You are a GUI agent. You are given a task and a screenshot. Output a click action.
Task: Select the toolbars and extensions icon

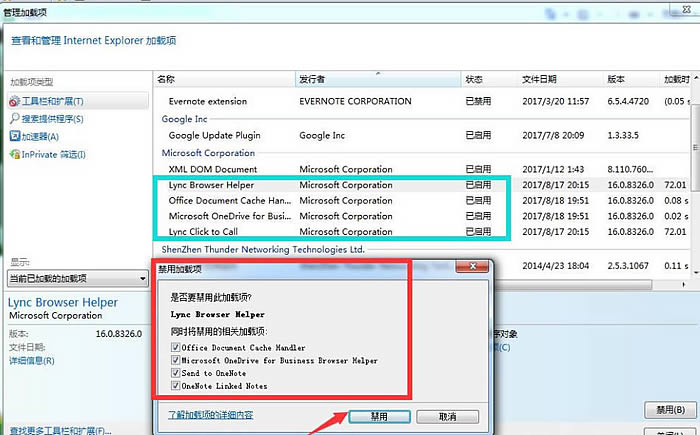pyautogui.click(x=14, y=101)
